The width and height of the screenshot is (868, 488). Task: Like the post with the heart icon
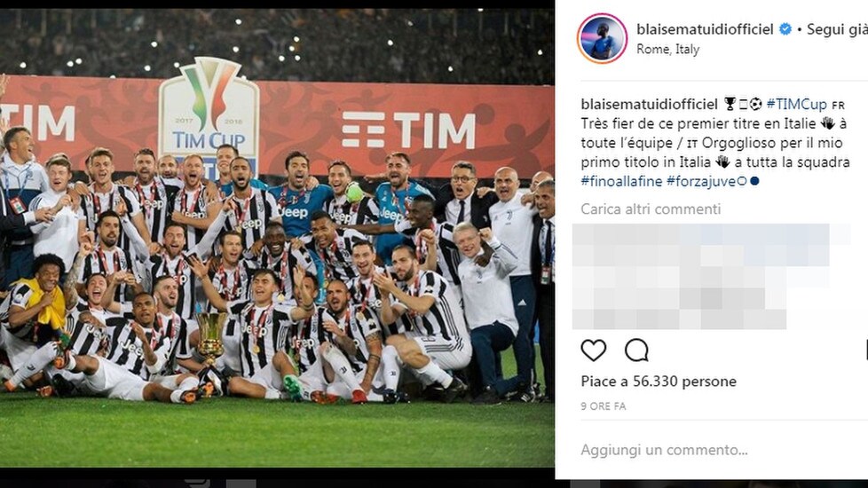point(594,350)
